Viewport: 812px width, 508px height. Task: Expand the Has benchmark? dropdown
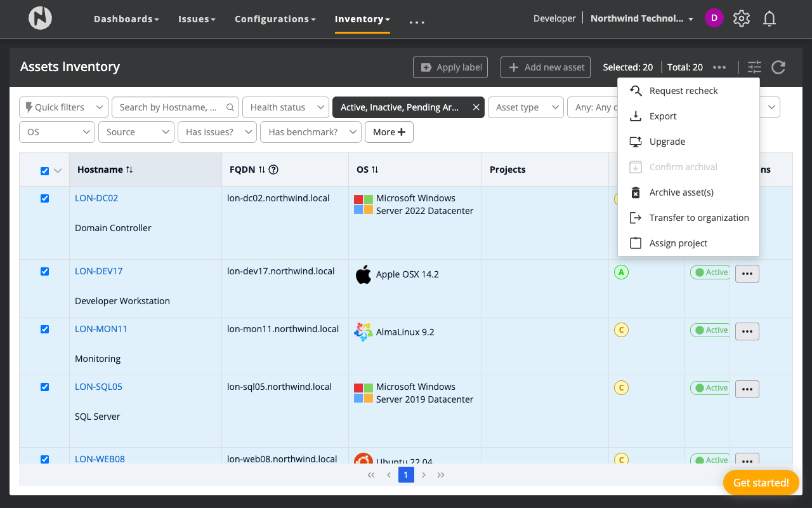coord(311,132)
